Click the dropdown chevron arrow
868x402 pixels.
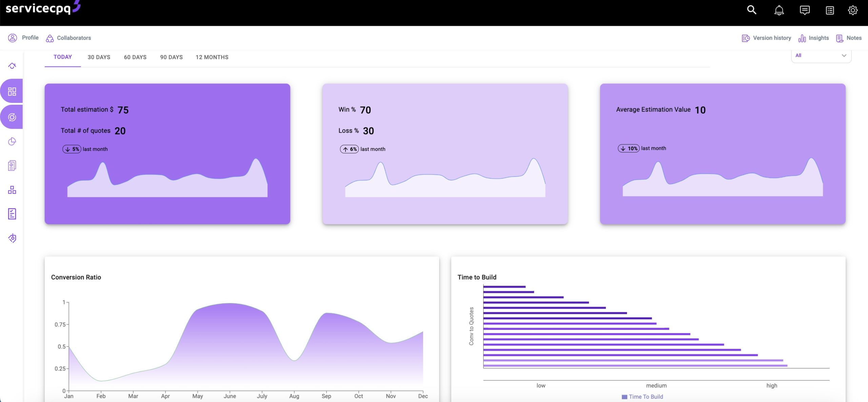click(844, 56)
